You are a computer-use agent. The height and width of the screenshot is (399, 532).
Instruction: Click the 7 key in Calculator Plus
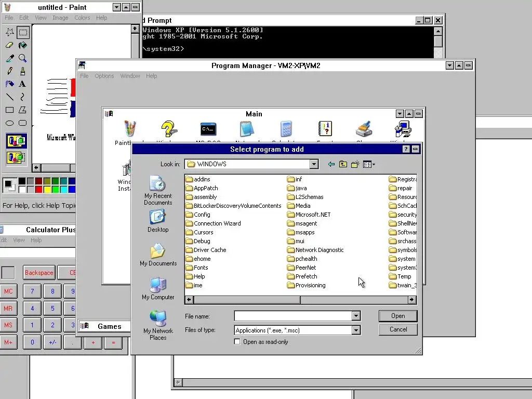[x=32, y=291]
